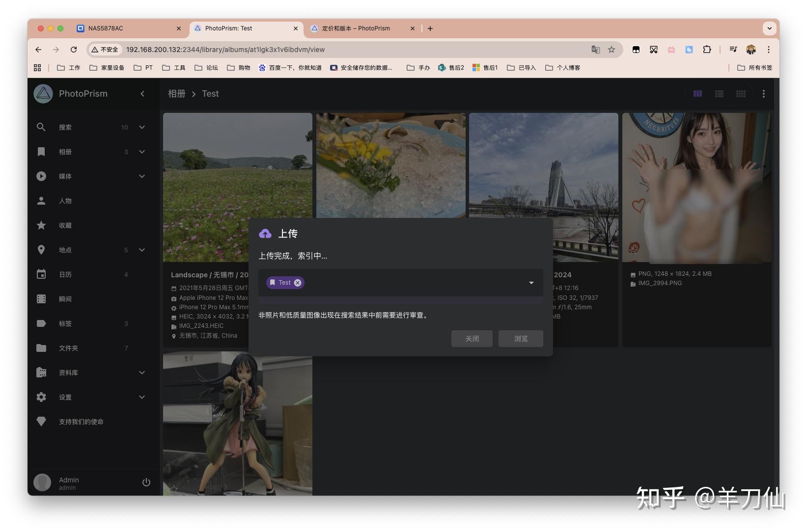This screenshot has height=532, width=807.
Task: Open the 瞬间 (Moments) section
Action: click(x=66, y=299)
